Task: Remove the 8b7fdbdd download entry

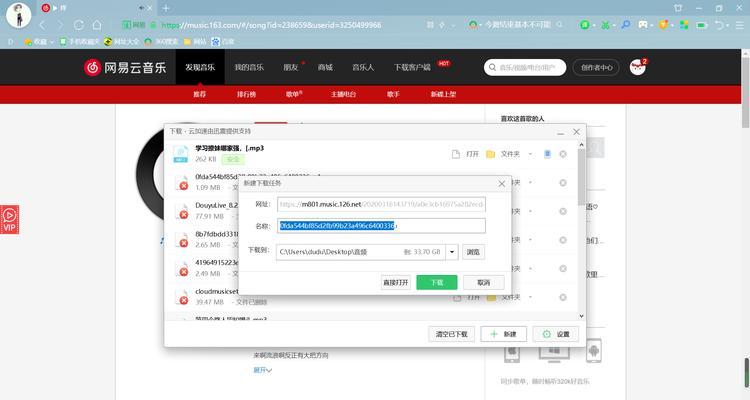Action: pos(563,240)
